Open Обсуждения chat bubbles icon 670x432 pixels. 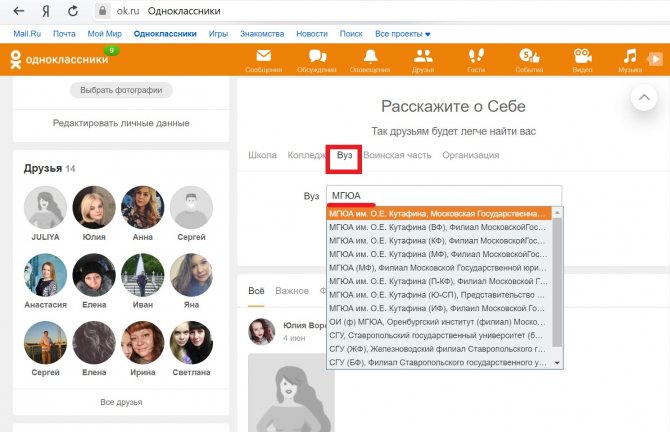pos(317,56)
